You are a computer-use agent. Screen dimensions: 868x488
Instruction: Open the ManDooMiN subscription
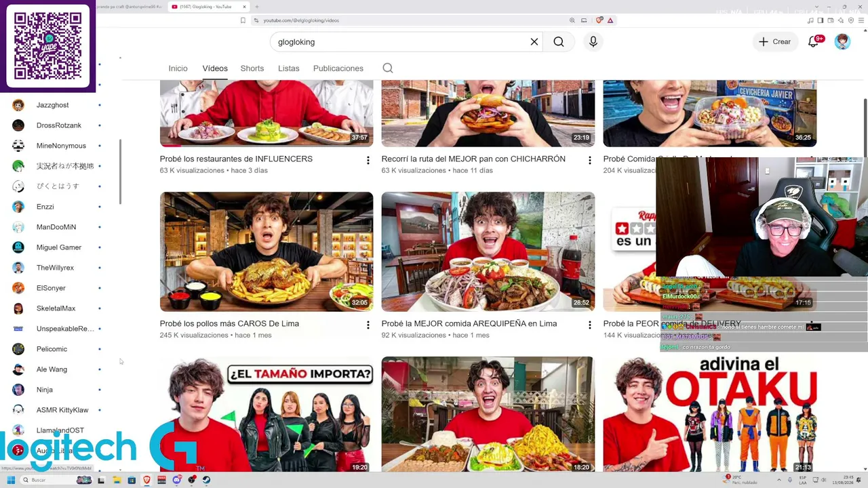pyautogui.click(x=57, y=227)
